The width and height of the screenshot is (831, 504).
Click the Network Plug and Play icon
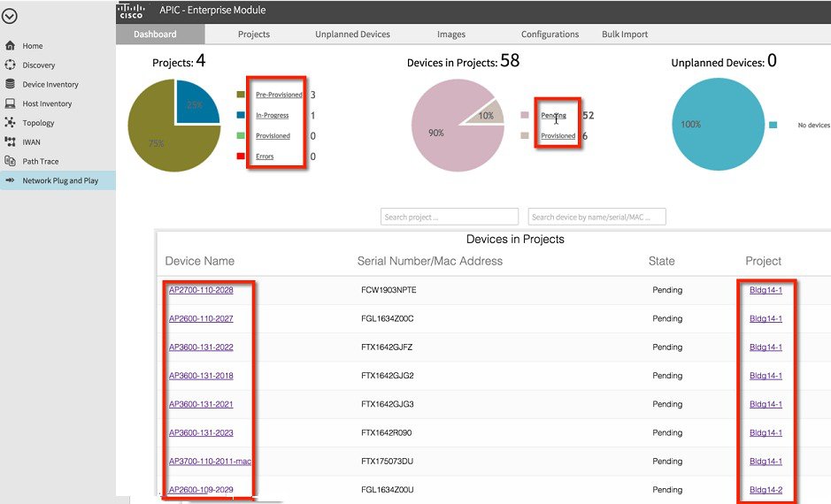(x=10, y=180)
